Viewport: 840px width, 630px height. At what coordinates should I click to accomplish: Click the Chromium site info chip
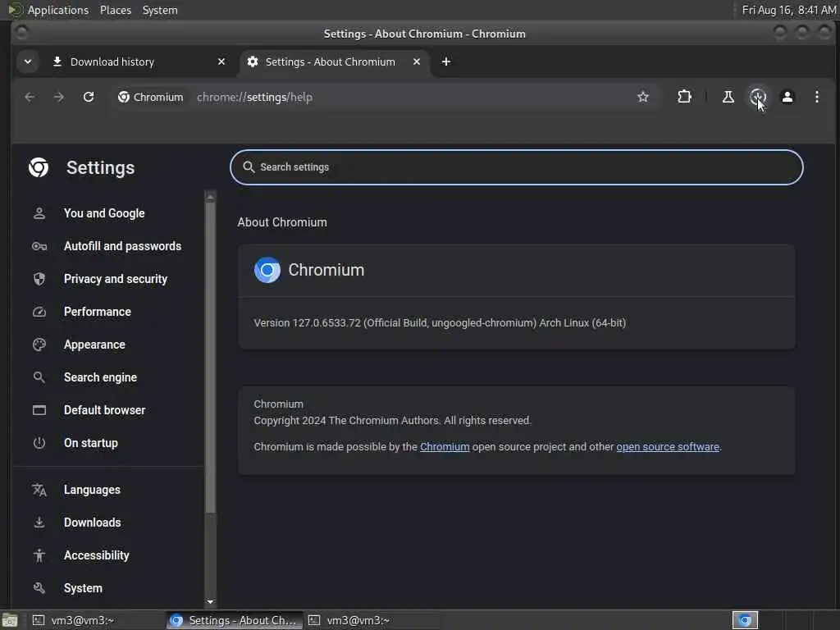pos(151,97)
